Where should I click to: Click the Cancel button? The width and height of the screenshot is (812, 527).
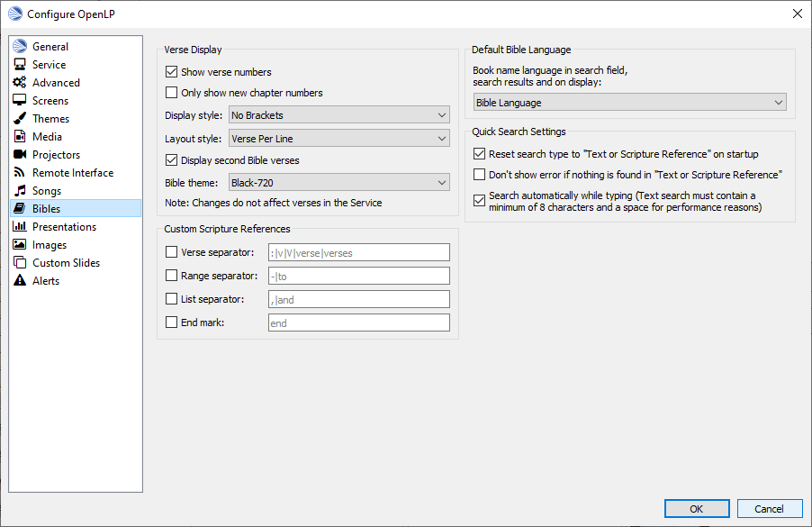point(770,508)
